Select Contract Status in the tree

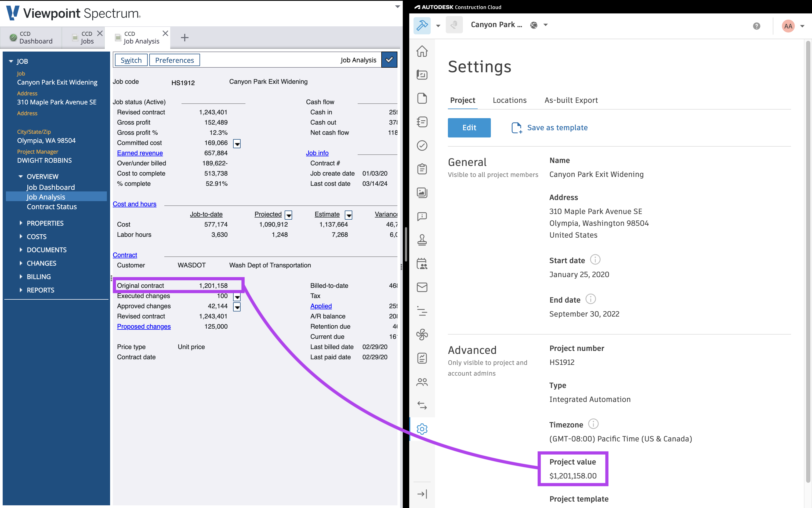52,207
